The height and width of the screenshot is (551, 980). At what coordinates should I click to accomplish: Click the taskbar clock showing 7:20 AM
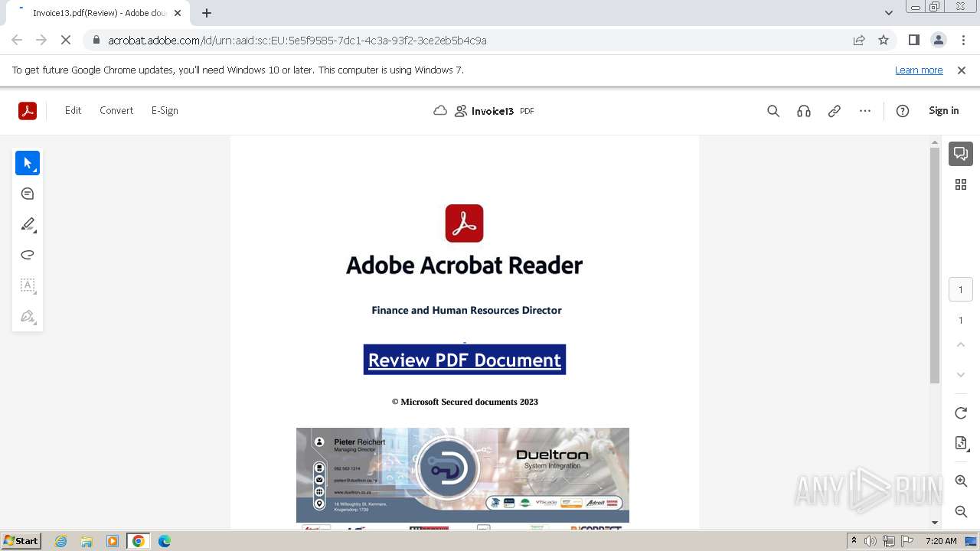[941, 541]
